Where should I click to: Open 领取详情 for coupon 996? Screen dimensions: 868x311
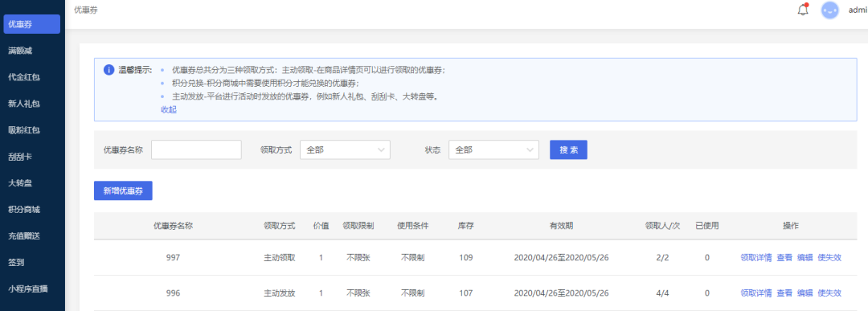[755, 293]
